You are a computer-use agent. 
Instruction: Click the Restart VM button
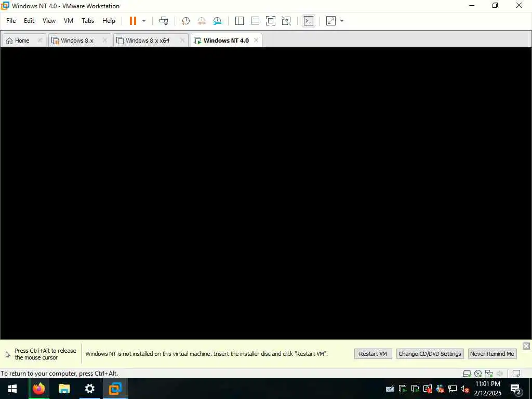[373, 354]
